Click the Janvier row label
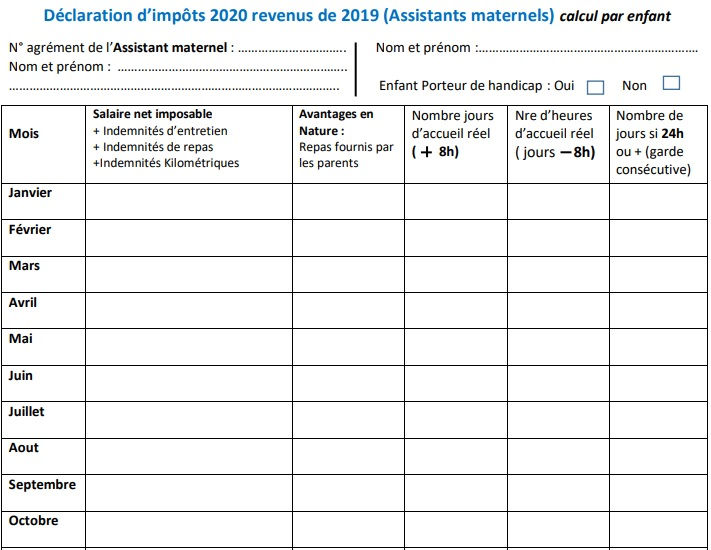Viewport: 711px width, 550px height. [30, 193]
